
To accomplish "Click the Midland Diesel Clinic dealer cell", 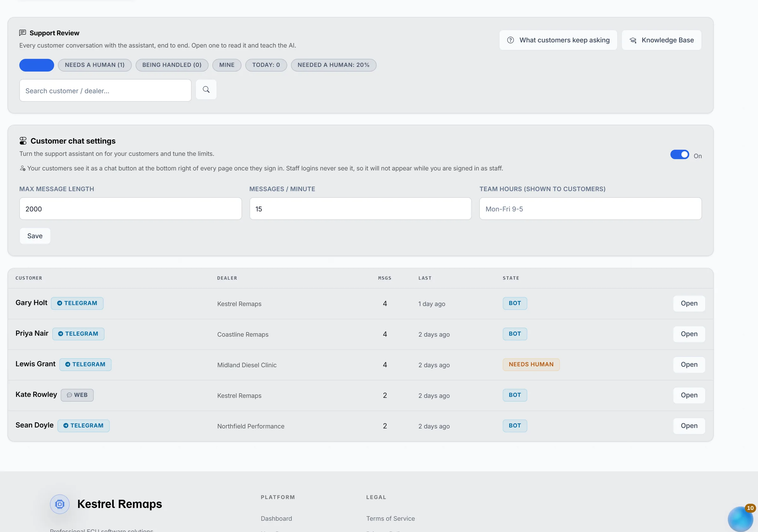I will point(247,365).
